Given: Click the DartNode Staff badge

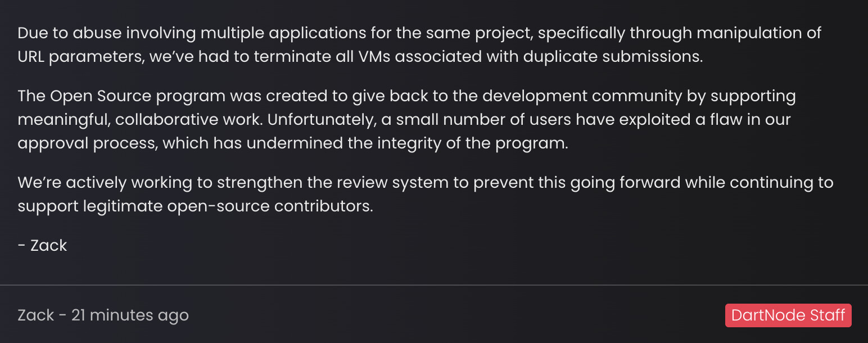Looking at the screenshot, I should [788, 315].
